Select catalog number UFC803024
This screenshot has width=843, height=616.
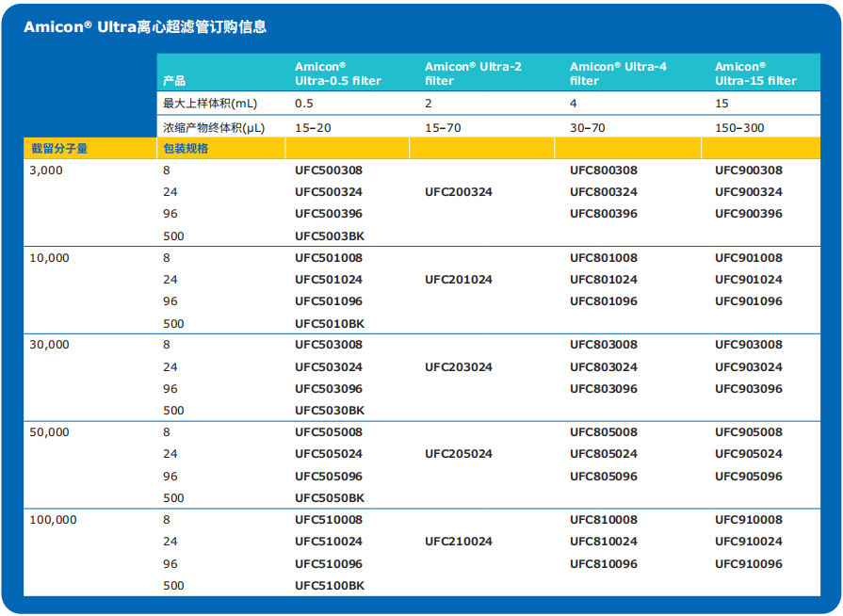604,367
